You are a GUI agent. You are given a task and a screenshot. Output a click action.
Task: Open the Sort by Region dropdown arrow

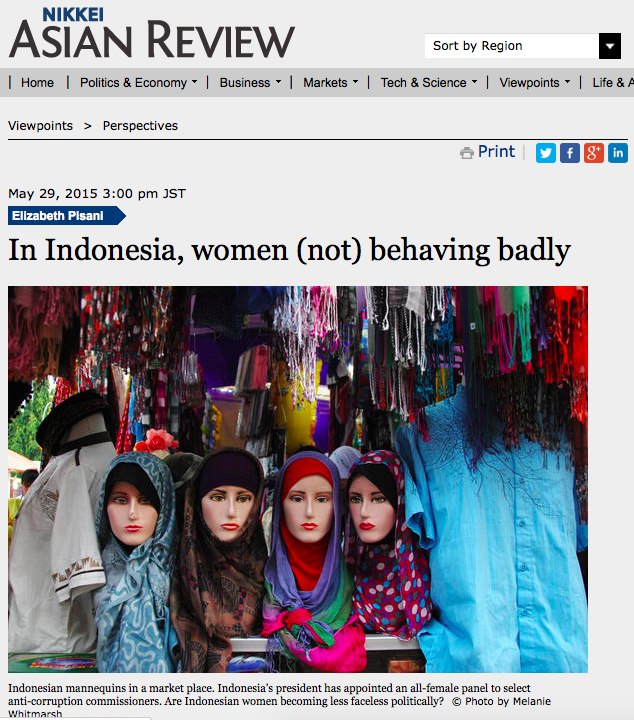pyautogui.click(x=610, y=46)
